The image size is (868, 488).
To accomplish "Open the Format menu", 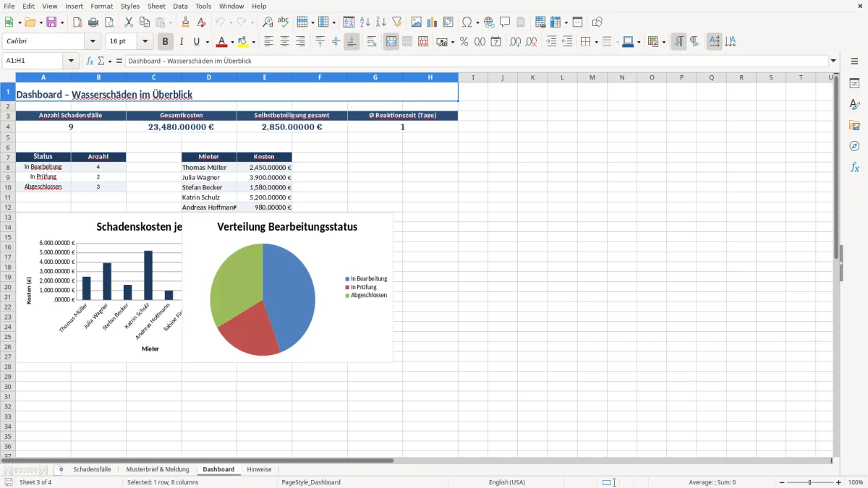I will (102, 6).
